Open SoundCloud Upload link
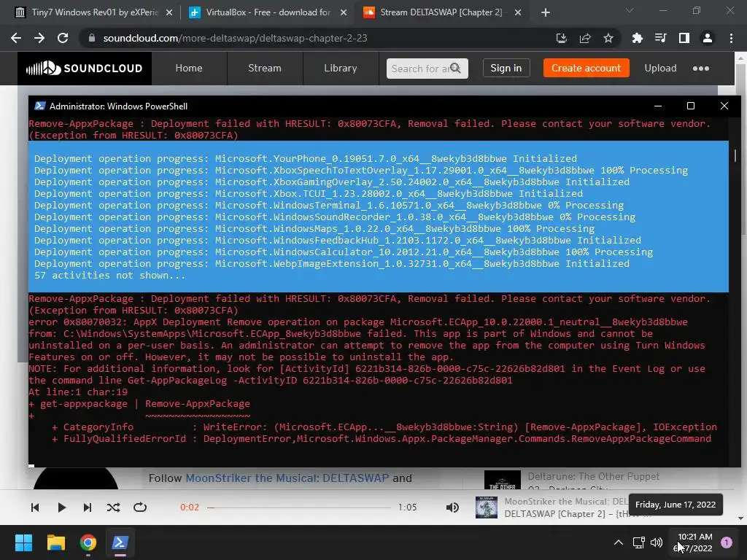747x560 pixels. pos(660,68)
